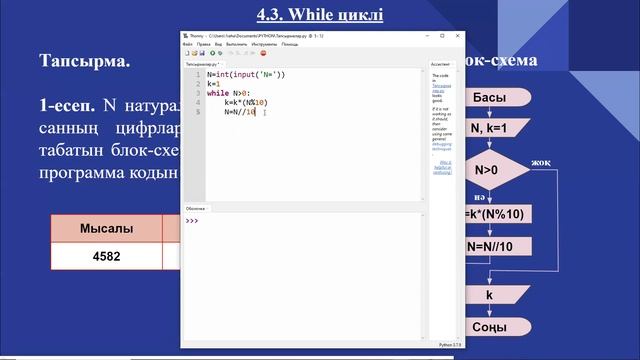
Task: Click the 'Was it helpful or confusing' link
Action: click(x=442, y=167)
